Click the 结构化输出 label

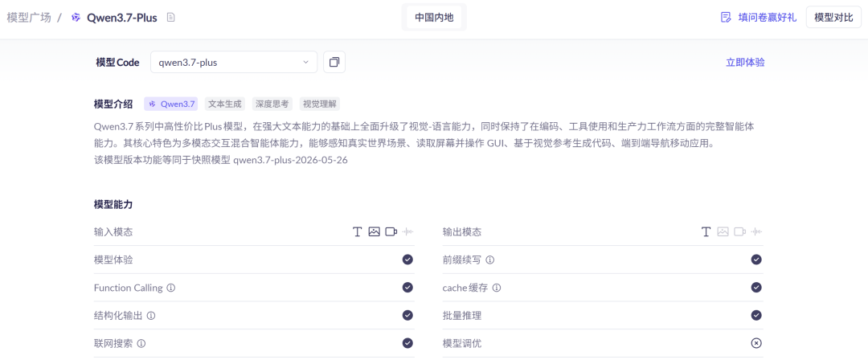[x=118, y=315]
